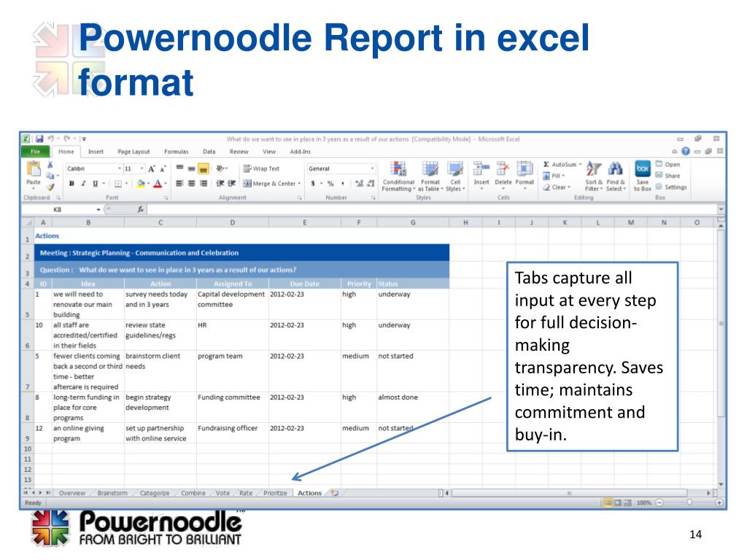Click the zoom slider handle
The width and height of the screenshot is (747, 560).
coord(689,502)
